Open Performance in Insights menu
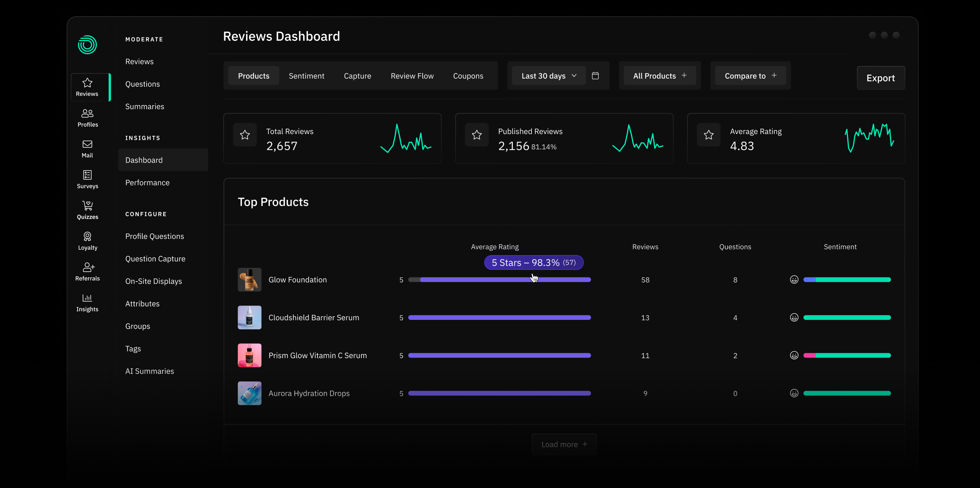Screen dimensions: 980x488 tap(147, 182)
